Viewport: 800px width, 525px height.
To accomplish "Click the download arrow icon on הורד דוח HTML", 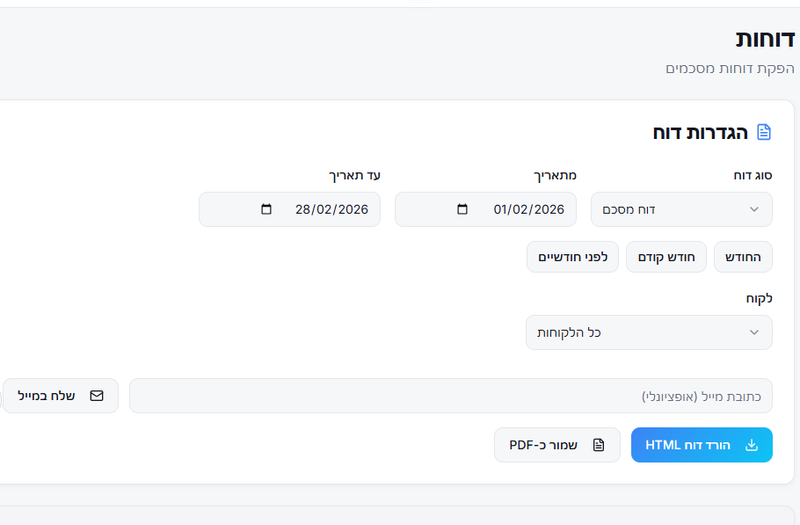I will pos(752,445).
